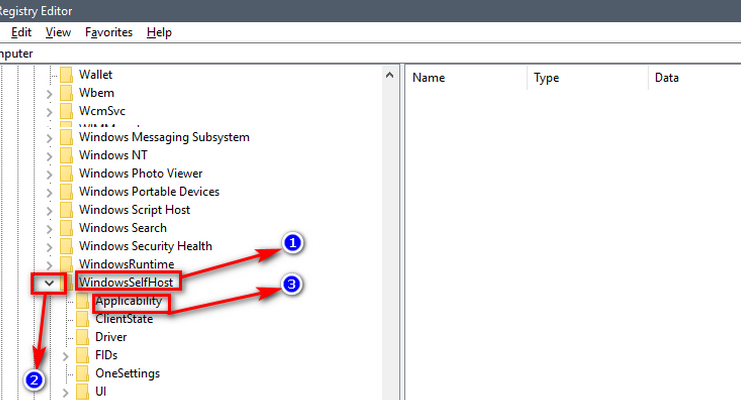Click the Wbem folder icon
The image size is (741, 400).
(67, 93)
